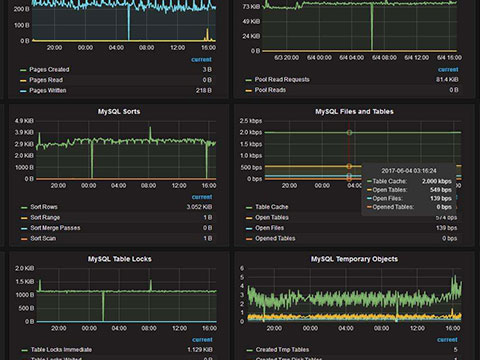Open color picker for Pages Created green swatch
Viewport: 480px width, 360px height.
(23, 70)
